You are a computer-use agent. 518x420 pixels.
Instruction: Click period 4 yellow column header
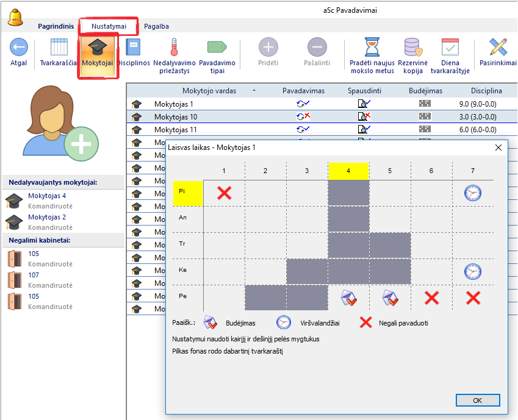tap(348, 171)
